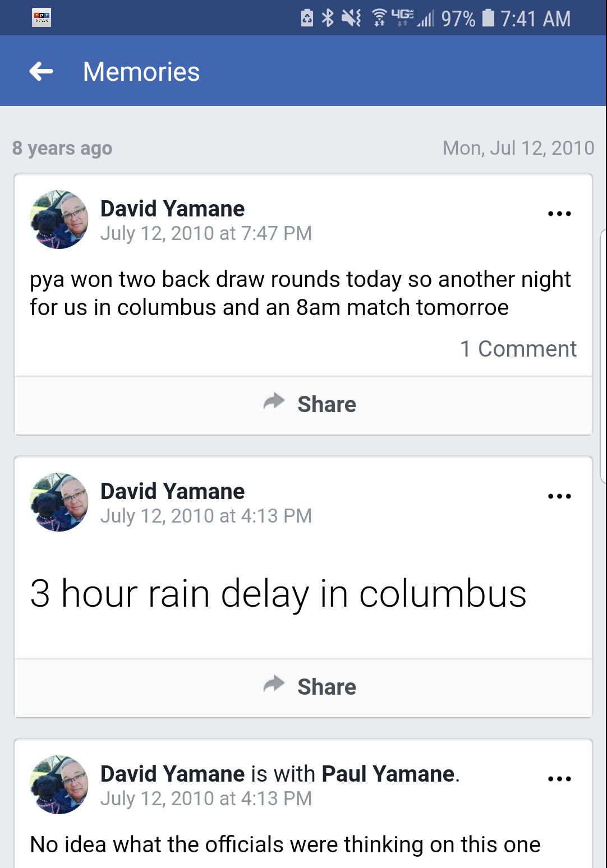Tap profile picture on rain delay post
Image resolution: width=607 pixels, height=868 pixels.
click(59, 502)
